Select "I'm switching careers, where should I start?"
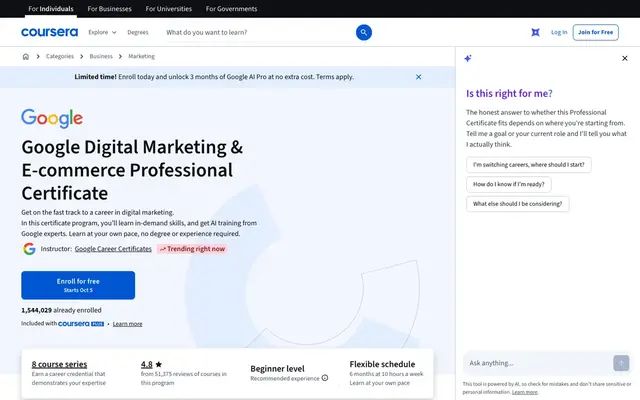The image size is (640, 400). (x=529, y=164)
